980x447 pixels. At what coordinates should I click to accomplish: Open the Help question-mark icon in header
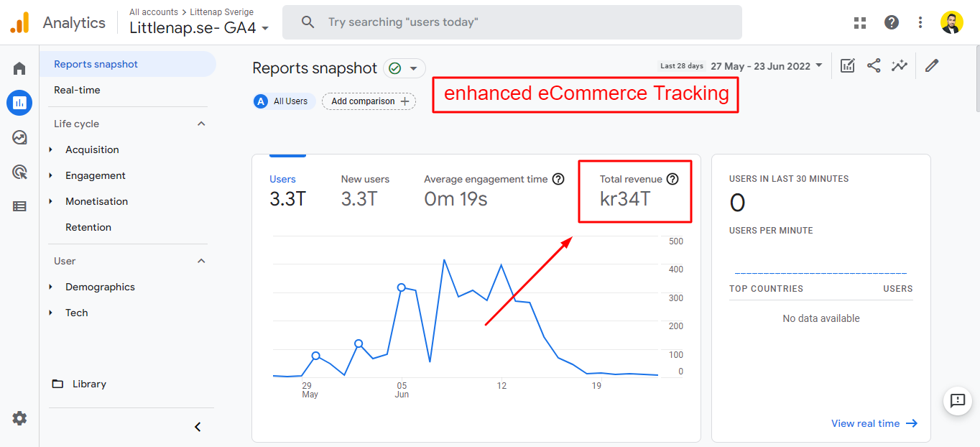click(x=892, y=22)
